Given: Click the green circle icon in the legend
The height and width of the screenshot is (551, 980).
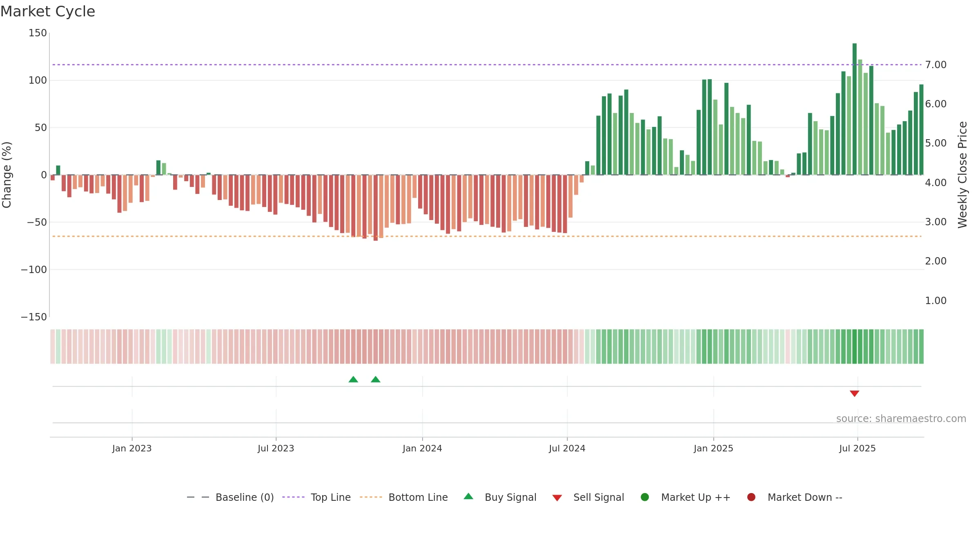Looking at the screenshot, I should click(645, 497).
